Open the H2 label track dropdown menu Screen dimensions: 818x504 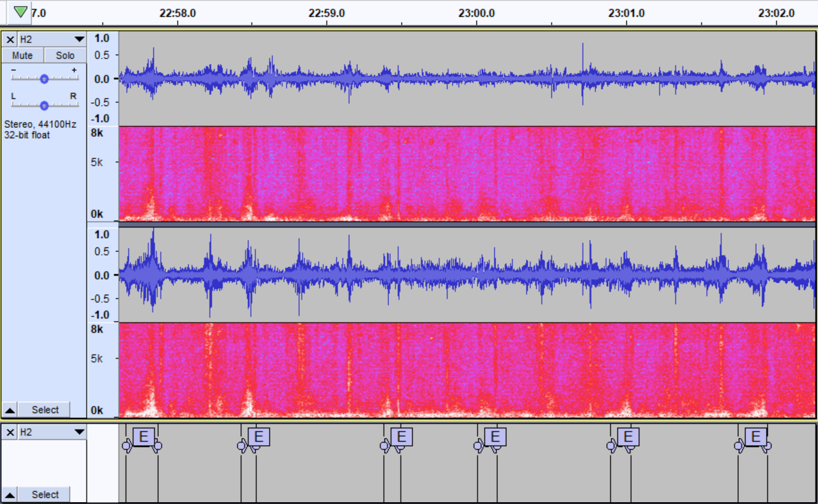click(79, 433)
